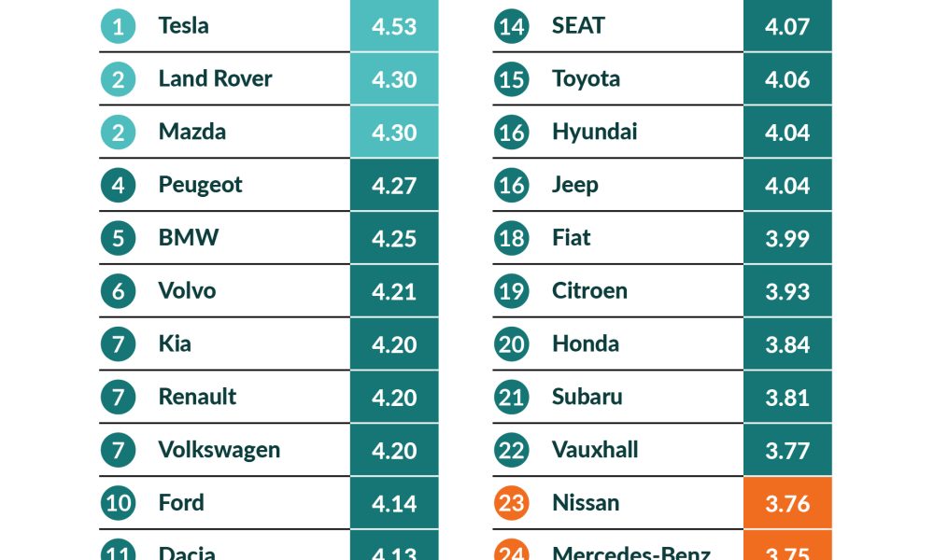This screenshot has height=560, width=934.
Task: Click Nissan's orange 3.76 score box
Action: click(787, 503)
